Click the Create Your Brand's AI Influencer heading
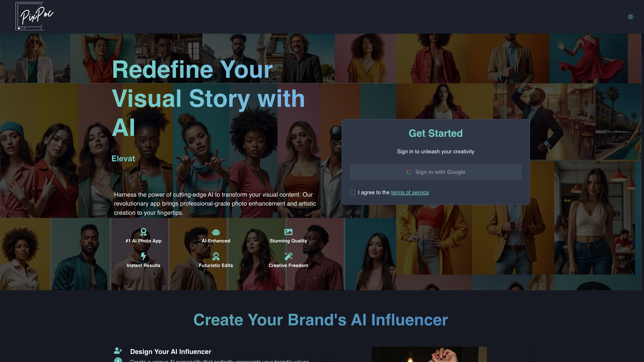 point(321,320)
